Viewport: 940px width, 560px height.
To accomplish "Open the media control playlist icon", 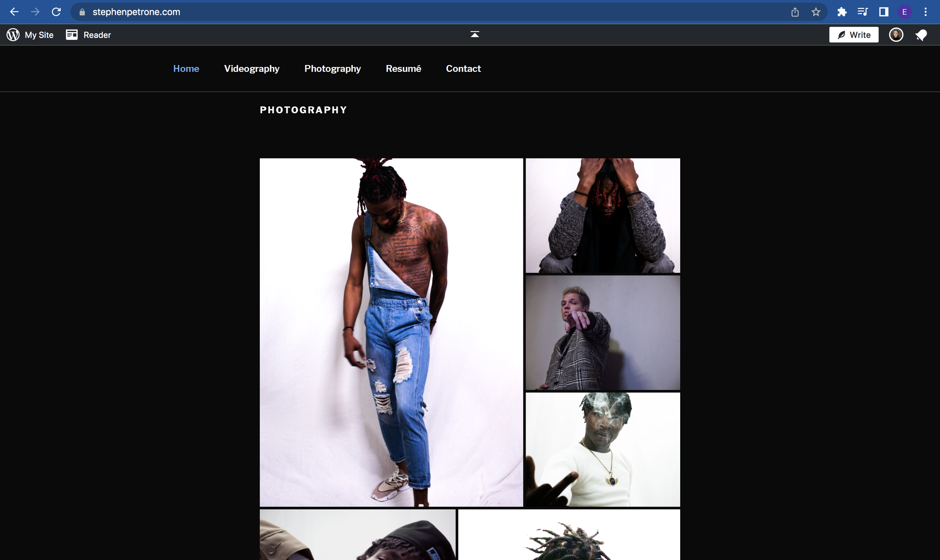I will pyautogui.click(x=863, y=12).
